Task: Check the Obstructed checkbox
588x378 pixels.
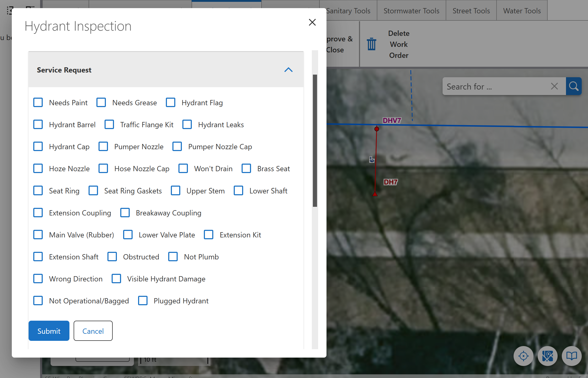Action: pos(112,257)
